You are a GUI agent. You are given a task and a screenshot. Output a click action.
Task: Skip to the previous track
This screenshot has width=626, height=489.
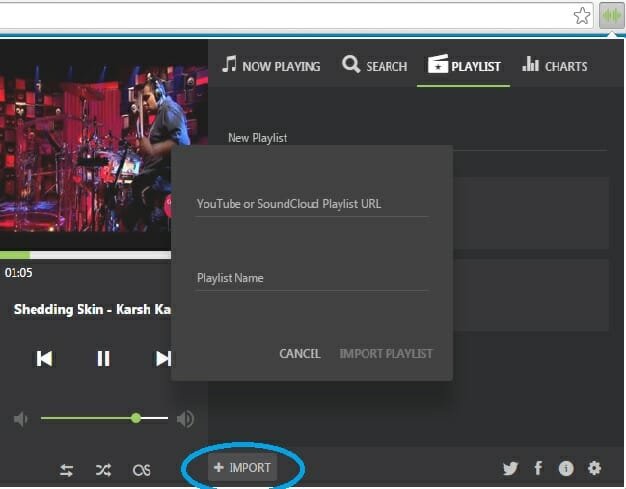pyautogui.click(x=44, y=358)
